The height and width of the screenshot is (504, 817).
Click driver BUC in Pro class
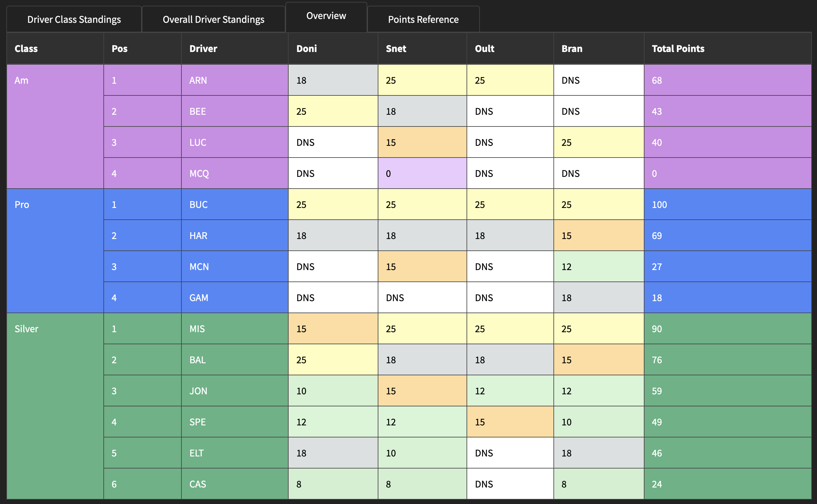coord(199,204)
